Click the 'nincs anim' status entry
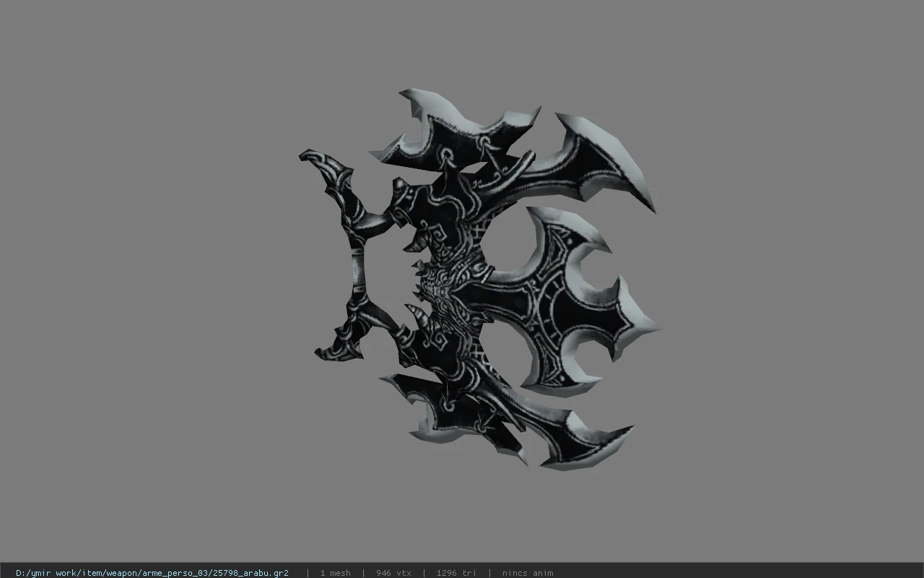Viewport: 924px width, 578px height. click(528, 573)
